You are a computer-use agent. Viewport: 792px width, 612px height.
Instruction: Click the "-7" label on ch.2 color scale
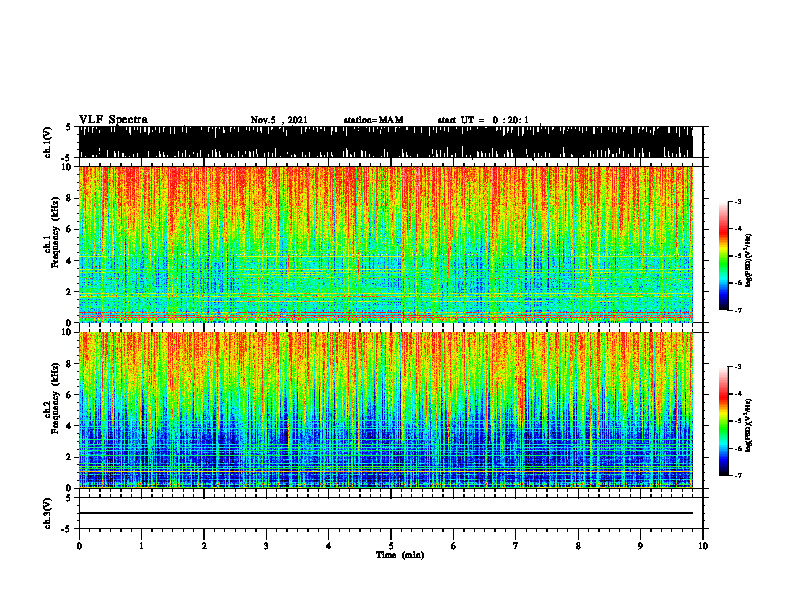click(738, 475)
